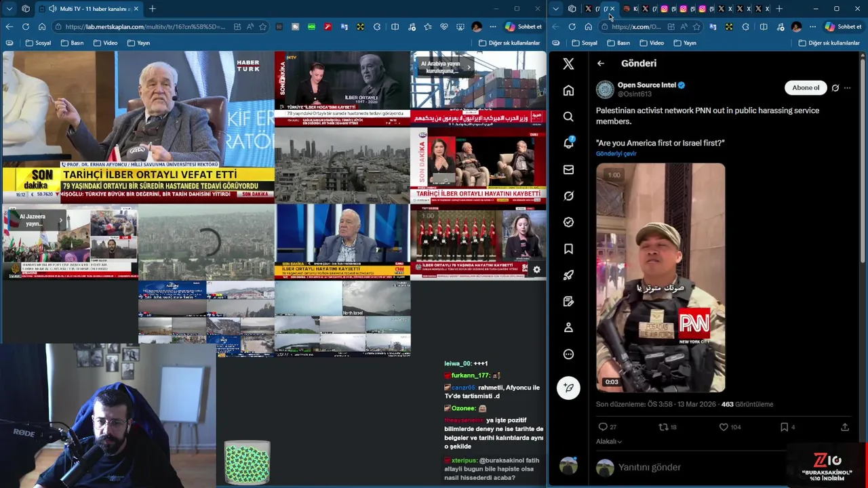The height and width of the screenshot is (488, 868).
Task: Open split screen in Multi TV window
Action: tap(395, 26)
